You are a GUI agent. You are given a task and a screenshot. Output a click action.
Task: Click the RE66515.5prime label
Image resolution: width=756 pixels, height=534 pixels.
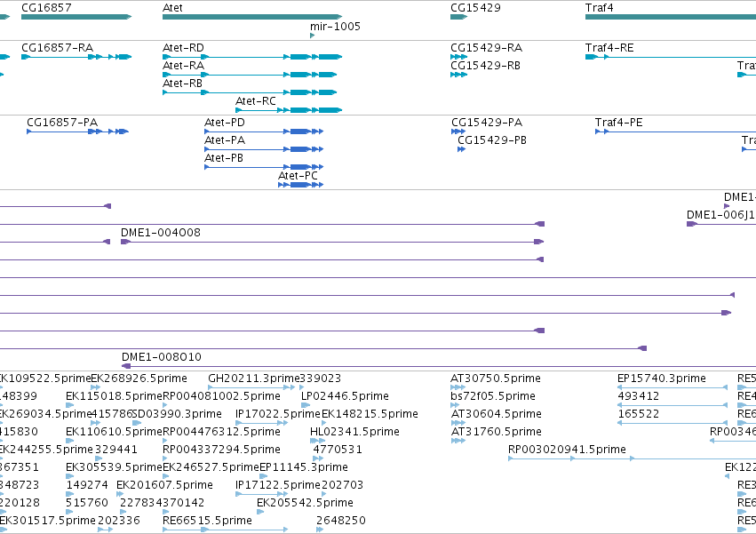coord(207,521)
